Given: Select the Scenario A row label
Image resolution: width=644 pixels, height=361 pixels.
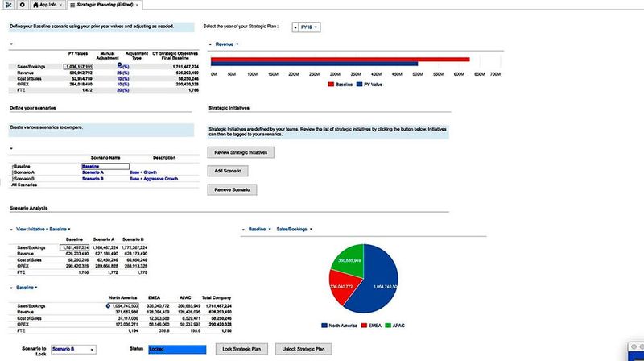Looking at the screenshot, I should pos(24,172).
